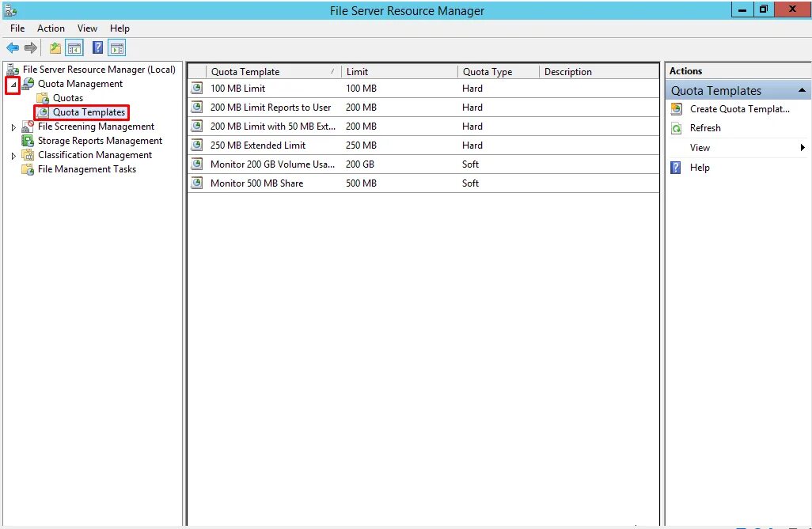812x529 pixels.
Task: Click icon of 200 MB Limit with 50 MB Ext row
Action: click(x=197, y=126)
